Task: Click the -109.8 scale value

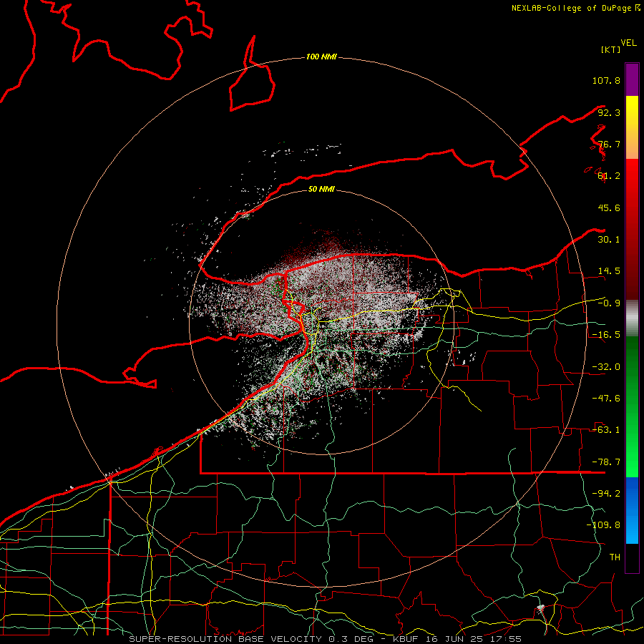Action: click(603, 525)
